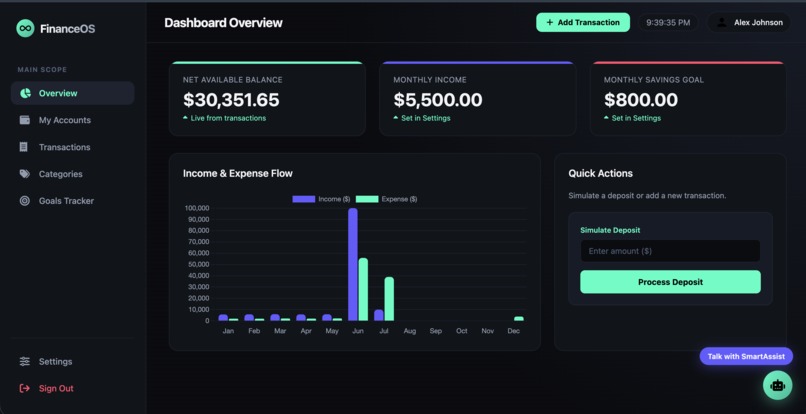Click the Quick Actions heading
Screen dimensions: 806x414
click(x=600, y=173)
